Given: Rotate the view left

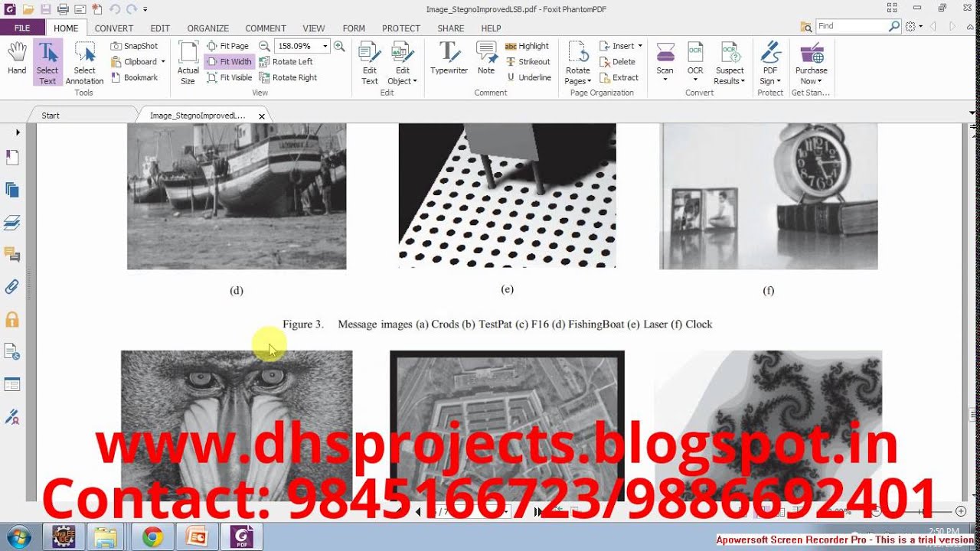Looking at the screenshot, I should [286, 61].
